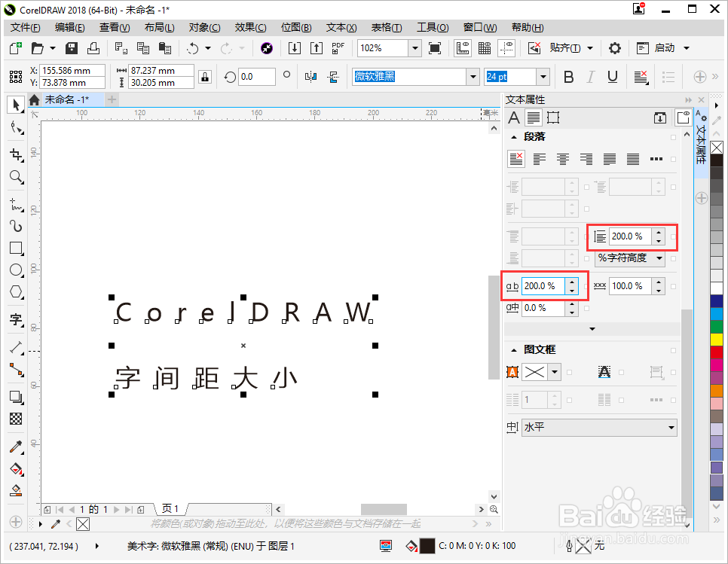Select the Pick tool
This screenshot has width=728, height=564.
click(x=16, y=105)
